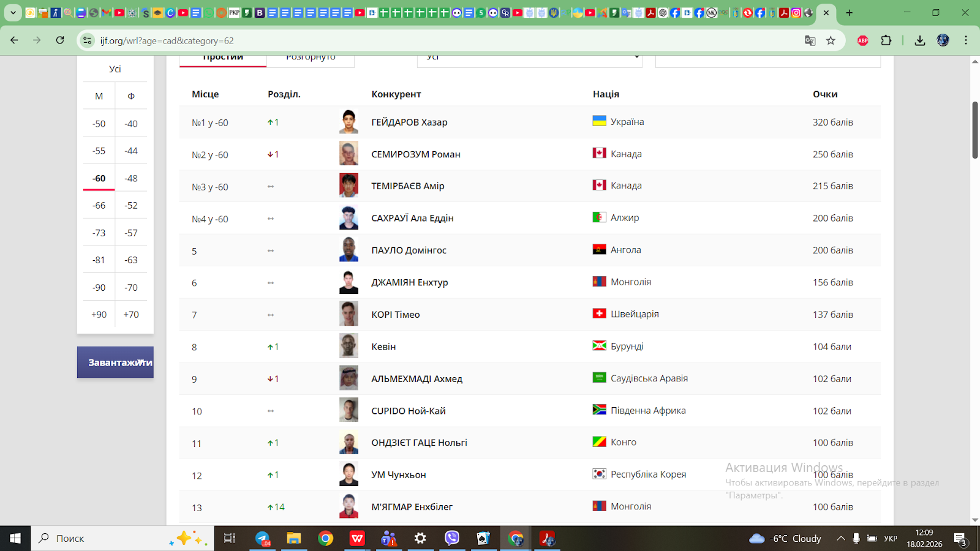Show hidden system tray icons

pos(841,538)
